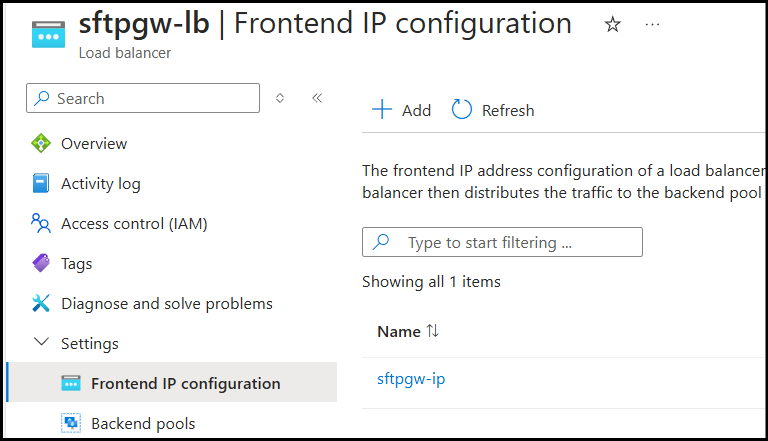Expand or collapse menu groups arrows
Screen dimensions: 768x441
click(x=280, y=98)
